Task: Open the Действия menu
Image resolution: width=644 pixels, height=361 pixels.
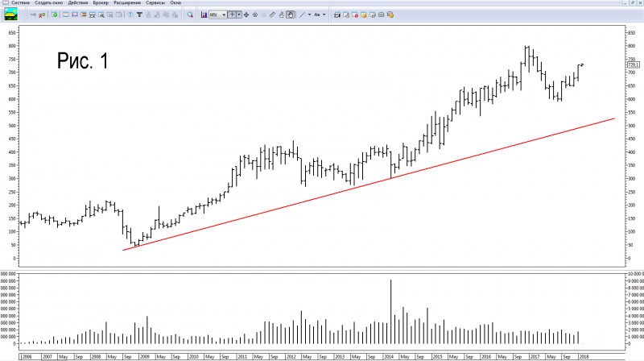Action: [78, 2]
